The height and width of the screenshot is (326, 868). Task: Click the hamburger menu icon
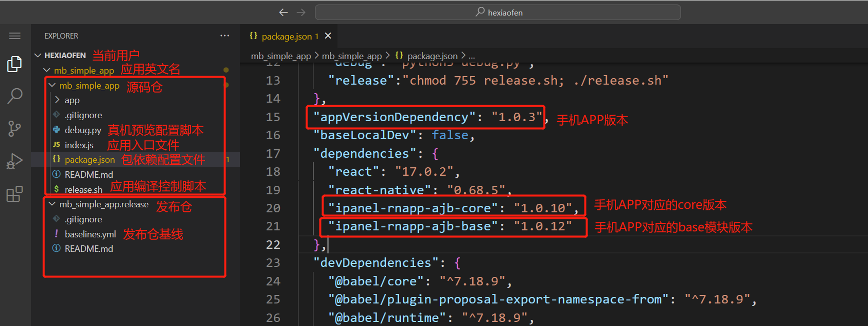pyautogui.click(x=15, y=36)
